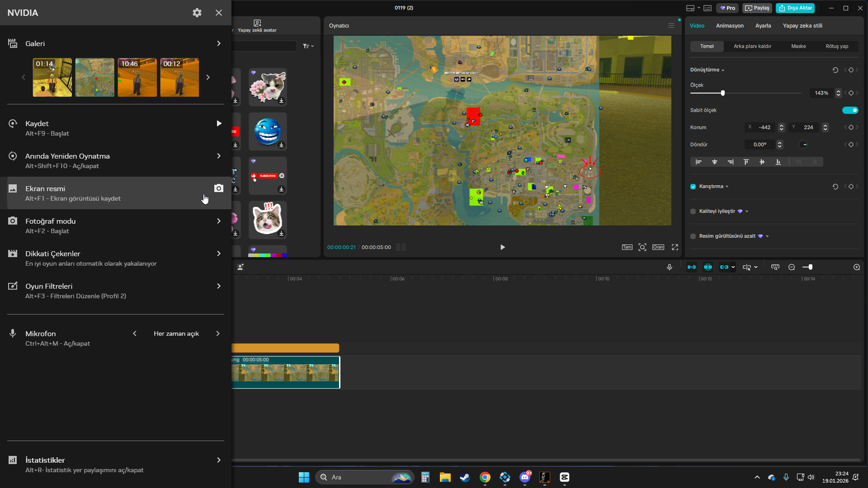The height and width of the screenshot is (488, 868).
Task: Align clip to the top
Action: point(746,162)
